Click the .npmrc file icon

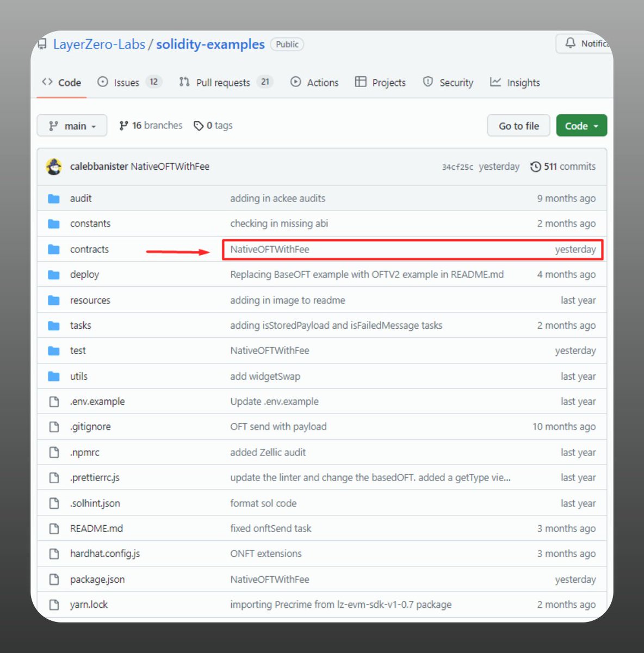(x=54, y=452)
